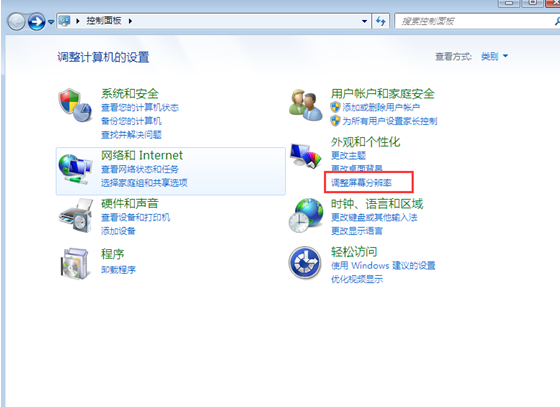Open 时钟、语言和区域 category
560x407 pixels.
click(x=377, y=204)
